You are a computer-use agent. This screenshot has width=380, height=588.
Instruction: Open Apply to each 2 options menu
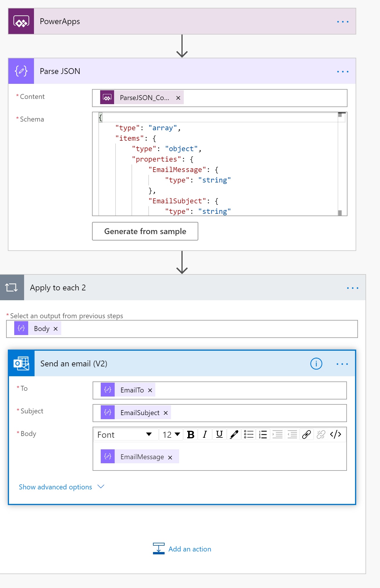pyautogui.click(x=352, y=288)
